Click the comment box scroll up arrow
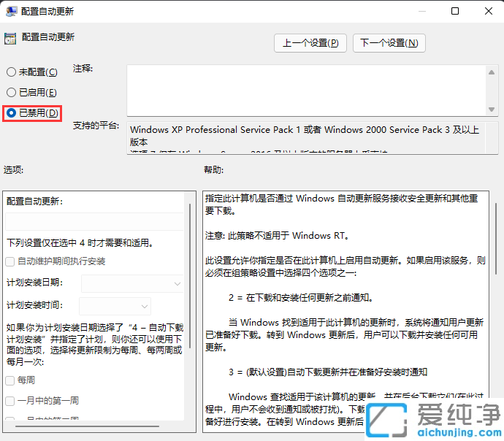 (x=491, y=72)
